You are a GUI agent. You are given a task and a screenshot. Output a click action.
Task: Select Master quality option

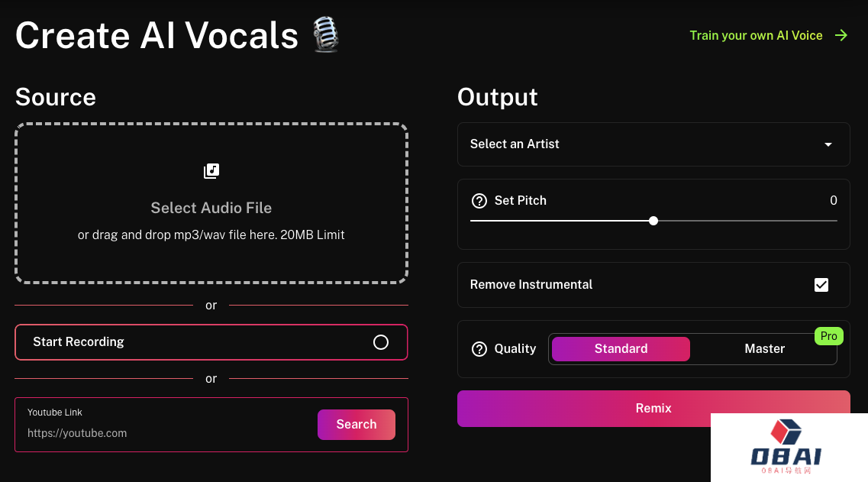[x=764, y=349]
